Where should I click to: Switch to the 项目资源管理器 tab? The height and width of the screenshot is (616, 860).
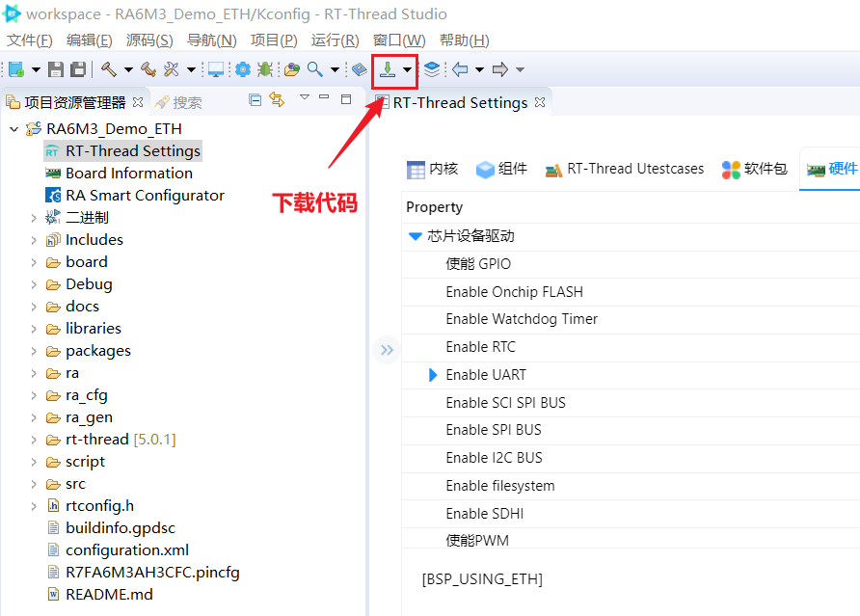click(x=75, y=102)
